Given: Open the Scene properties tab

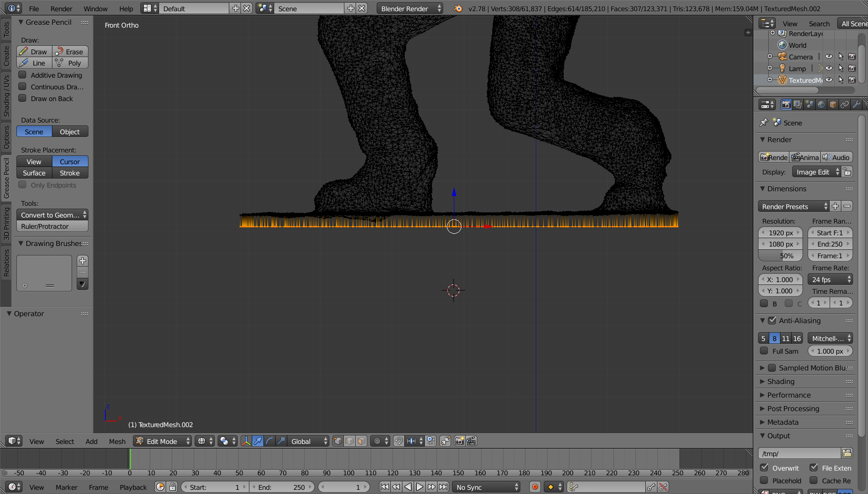Looking at the screenshot, I should pyautogui.click(x=810, y=105).
